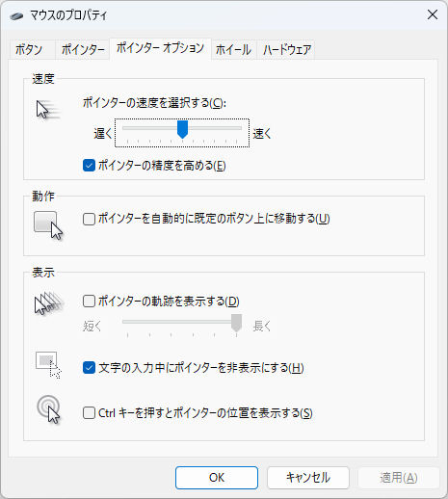Click the OK button

(217, 478)
